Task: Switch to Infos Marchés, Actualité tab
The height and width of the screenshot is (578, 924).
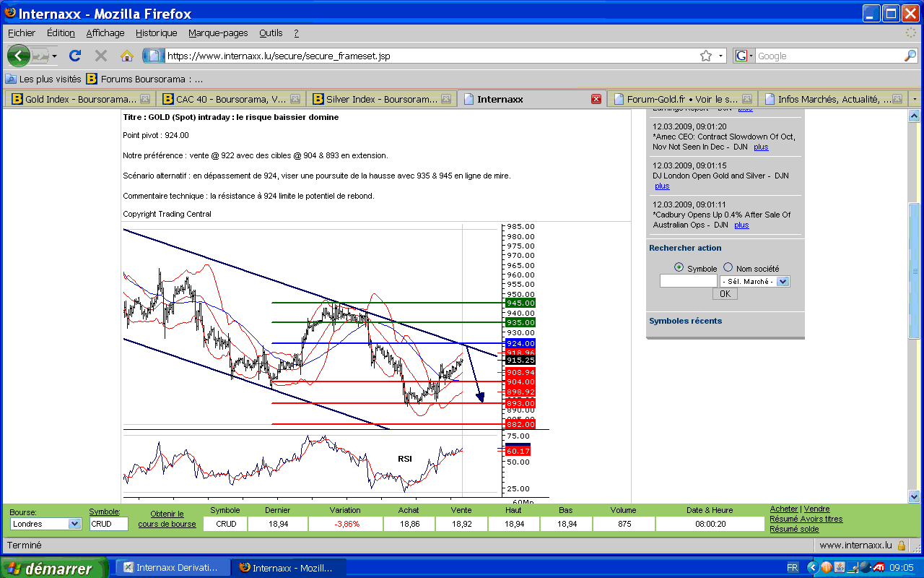Action: [x=834, y=99]
